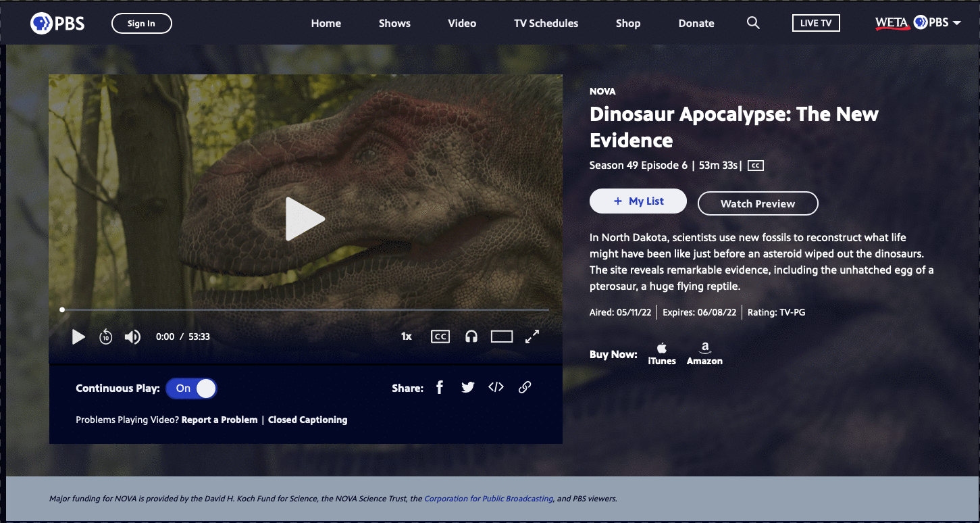980x523 pixels.
Task: Click the Rating: TV-PG text
Action: [776, 312]
